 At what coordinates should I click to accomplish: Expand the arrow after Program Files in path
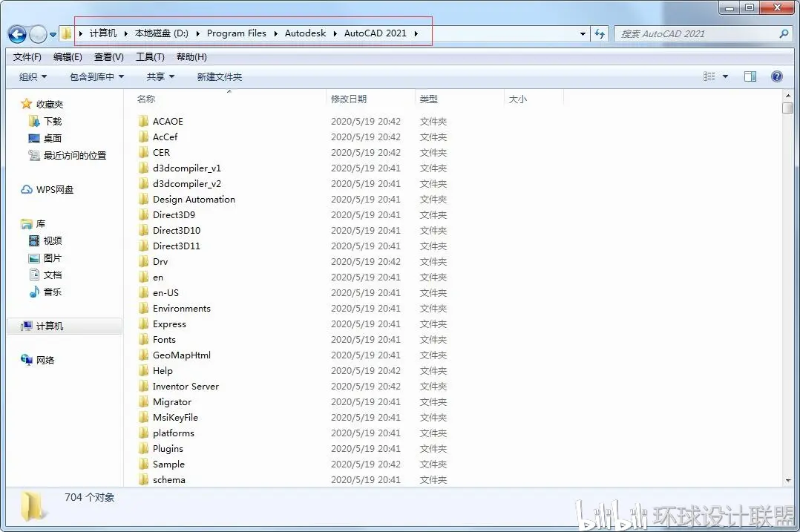tap(275, 33)
